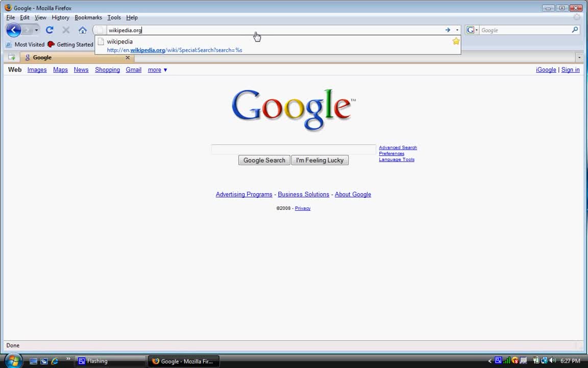Screen dimensions: 588x368
Task: Open Business Solutions link
Action: pos(303,195)
